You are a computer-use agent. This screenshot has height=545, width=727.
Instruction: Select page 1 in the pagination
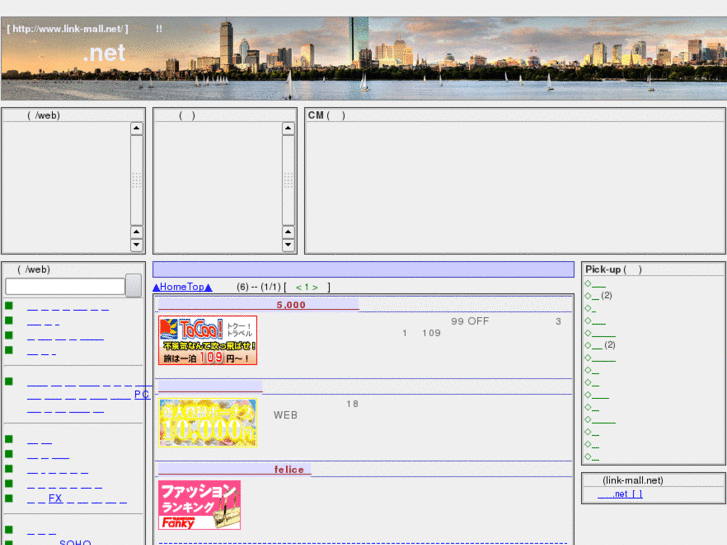tap(307, 287)
